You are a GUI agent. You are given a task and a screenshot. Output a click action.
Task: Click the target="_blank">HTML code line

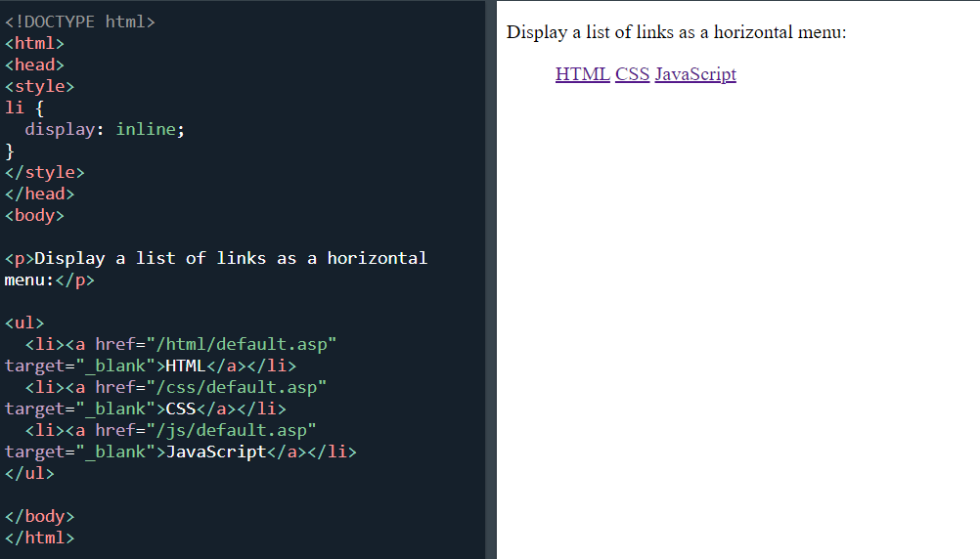(151, 366)
